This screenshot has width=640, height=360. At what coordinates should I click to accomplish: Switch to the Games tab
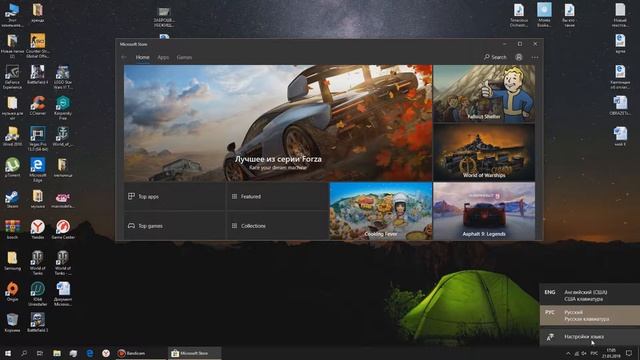pyautogui.click(x=184, y=57)
